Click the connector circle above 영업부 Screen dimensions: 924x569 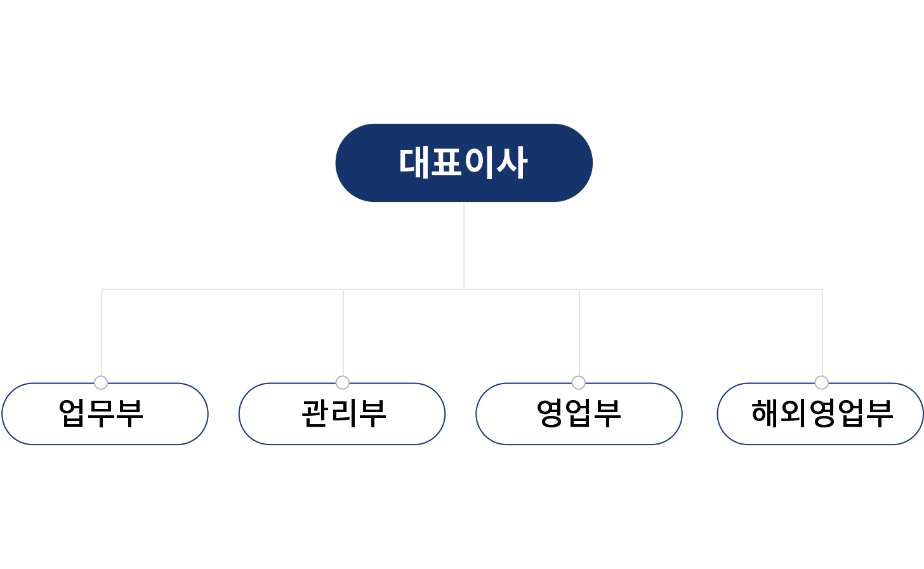click(578, 382)
